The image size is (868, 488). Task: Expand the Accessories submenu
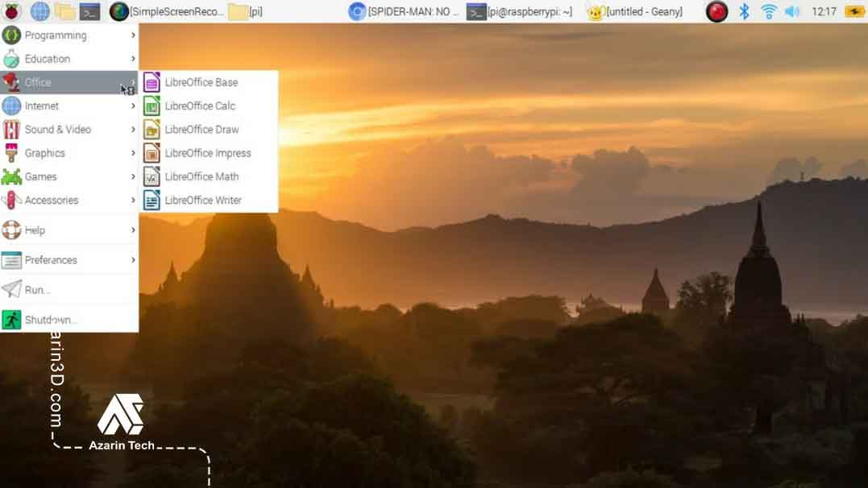pyautogui.click(x=52, y=200)
